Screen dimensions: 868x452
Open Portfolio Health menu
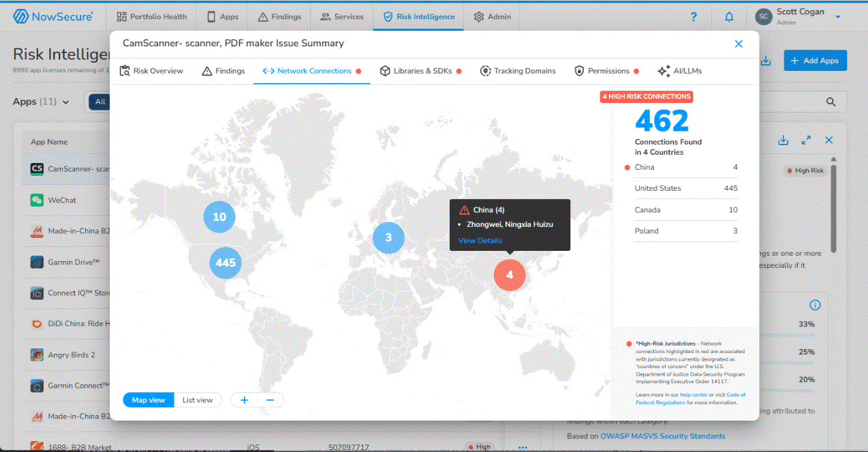tap(151, 16)
